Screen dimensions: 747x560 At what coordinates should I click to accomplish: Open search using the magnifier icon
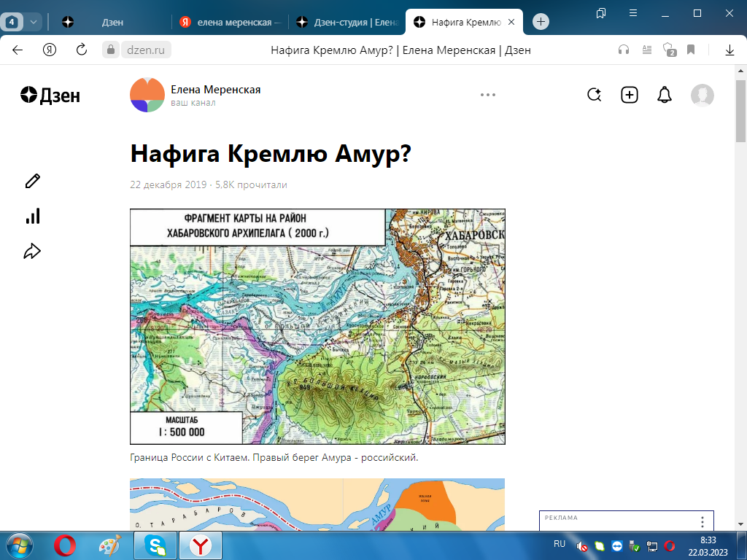click(x=595, y=95)
